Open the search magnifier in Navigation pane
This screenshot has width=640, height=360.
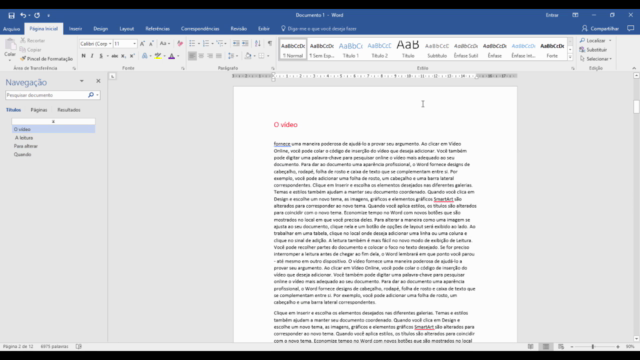pyautogui.click(x=91, y=95)
